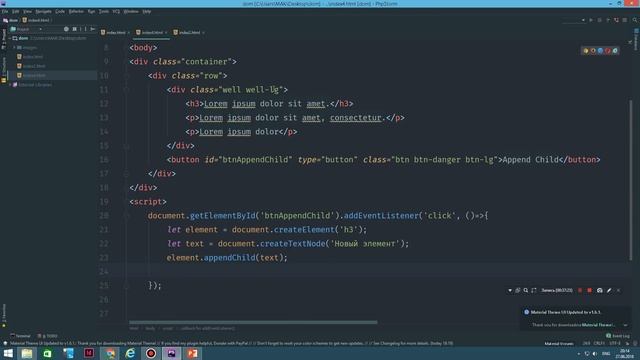Open the Project tool window side tab

coord(4,39)
